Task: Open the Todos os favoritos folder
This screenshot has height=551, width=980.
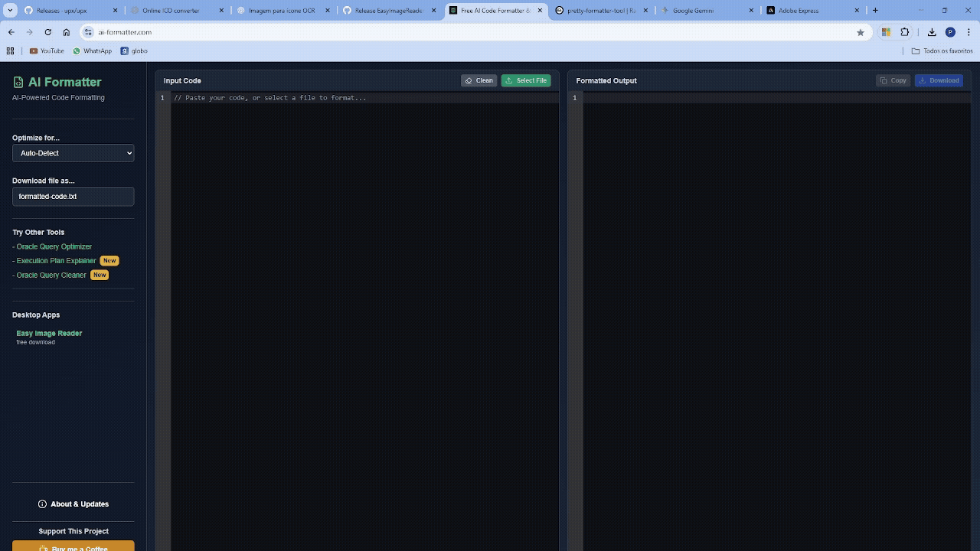Action: pos(942,51)
